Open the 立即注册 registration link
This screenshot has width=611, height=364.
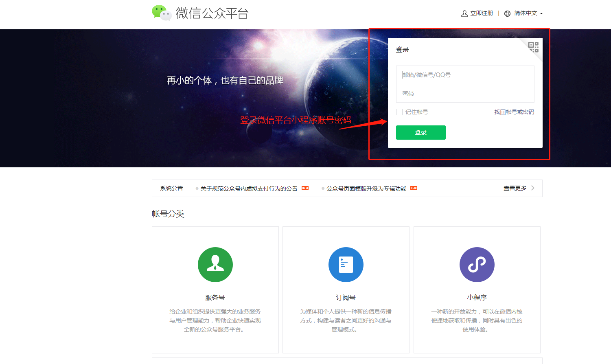(x=482, y=13)
